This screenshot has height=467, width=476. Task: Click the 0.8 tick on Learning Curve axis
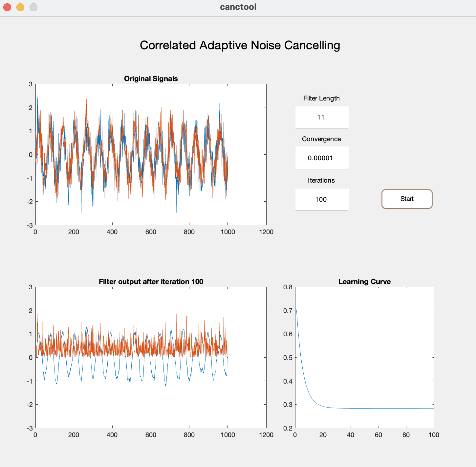(288, 287)
